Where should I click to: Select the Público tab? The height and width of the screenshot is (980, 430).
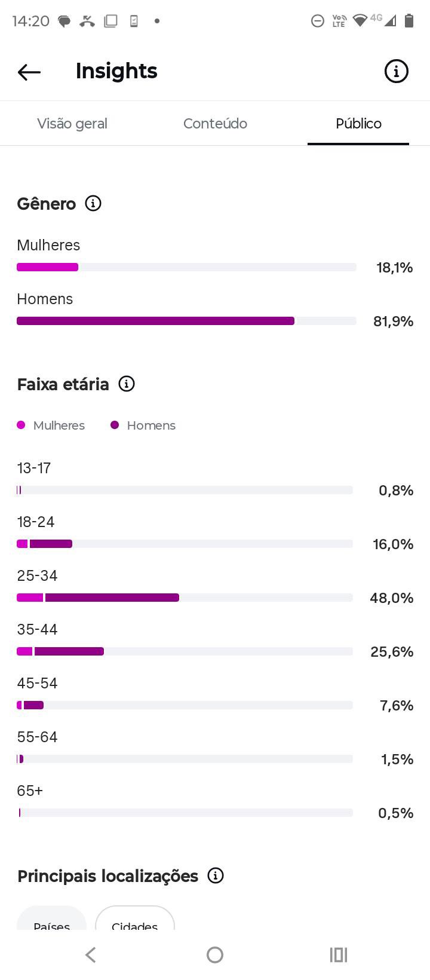pos(358,124)
